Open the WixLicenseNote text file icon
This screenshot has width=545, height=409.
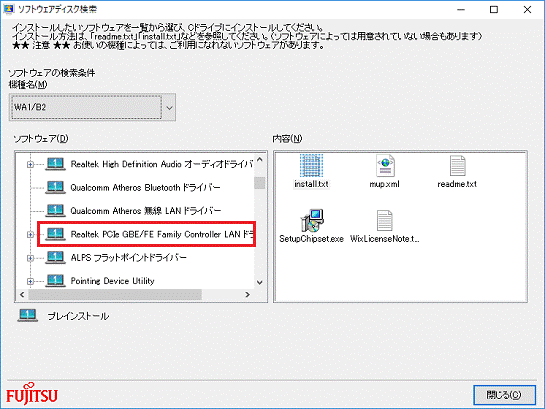384,221
